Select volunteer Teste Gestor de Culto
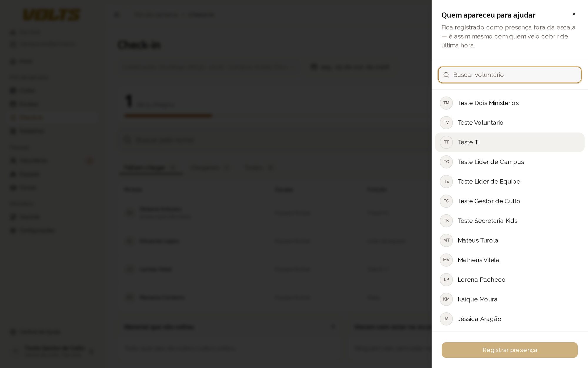This screenshot has width=588, height=368. click(510, 201)
